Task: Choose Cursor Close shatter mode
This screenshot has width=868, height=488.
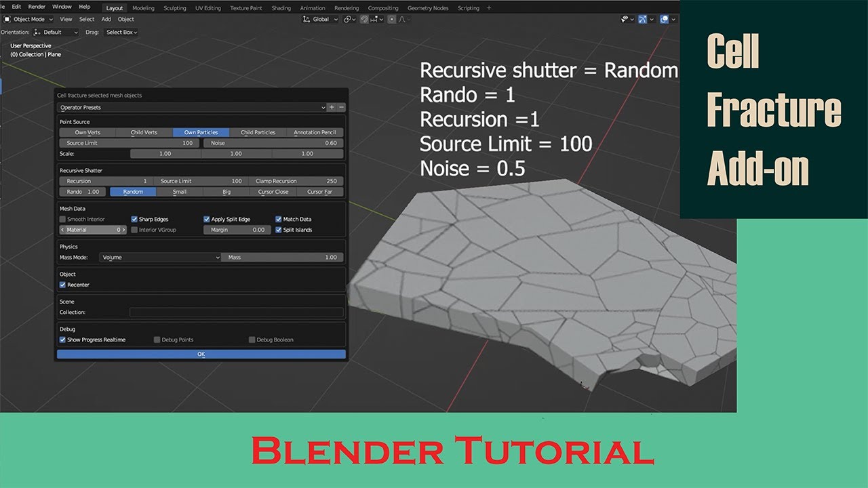Action: [273, 192]
